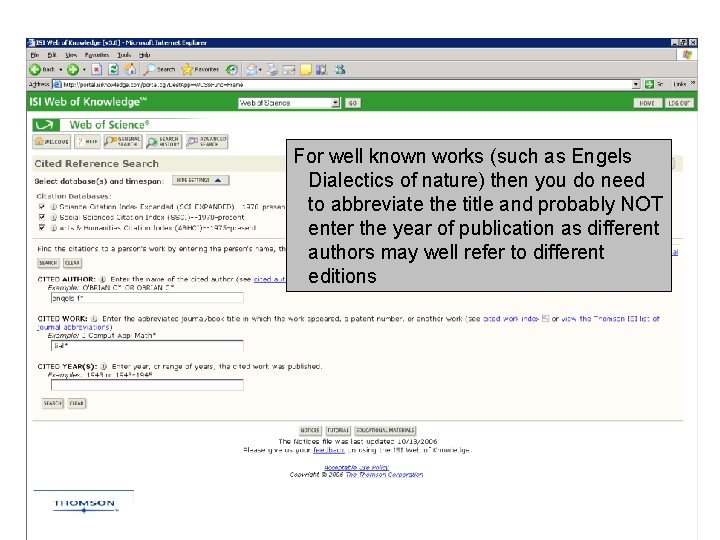The height and width of the screenshot is (540, 720).
Task: Open the EDUCATIONAL MATERIALS button
Action: tap(385, 430)
